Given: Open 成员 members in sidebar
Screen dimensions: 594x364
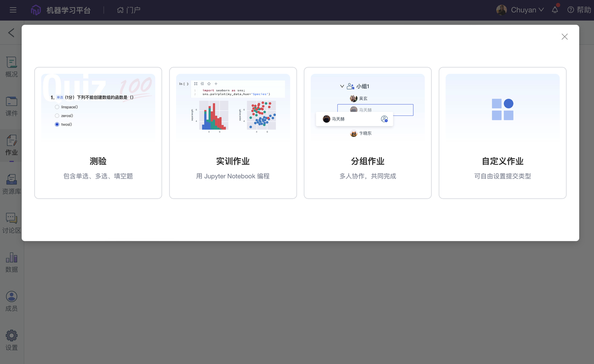Looking at the screenshot, I should coord(12,301).
